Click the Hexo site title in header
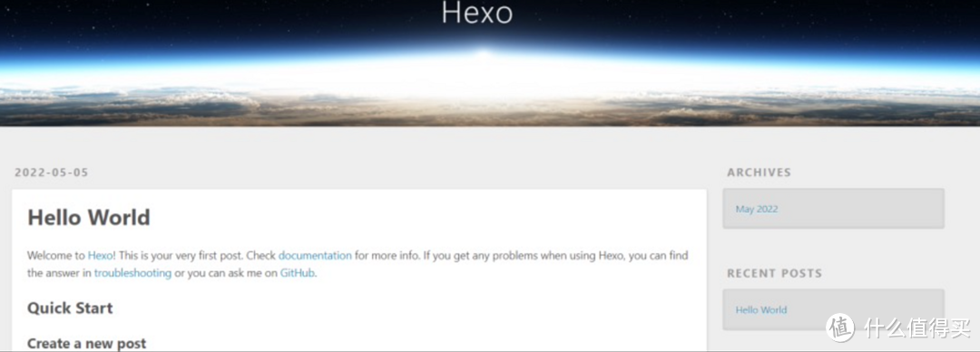Screen dimensions: 980x352 [x=477, y=13]
